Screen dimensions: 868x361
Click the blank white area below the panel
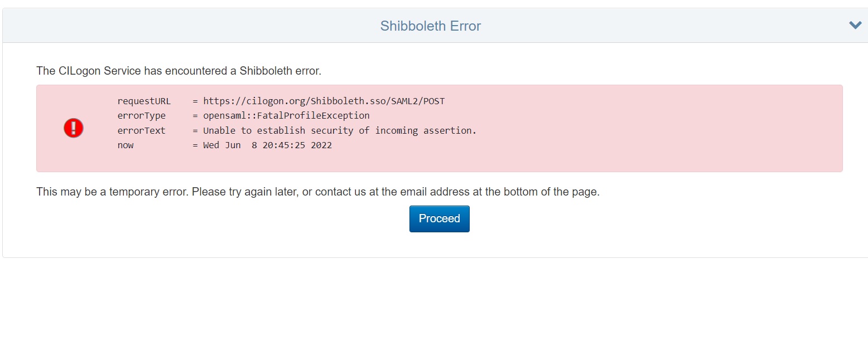point(434,309)
